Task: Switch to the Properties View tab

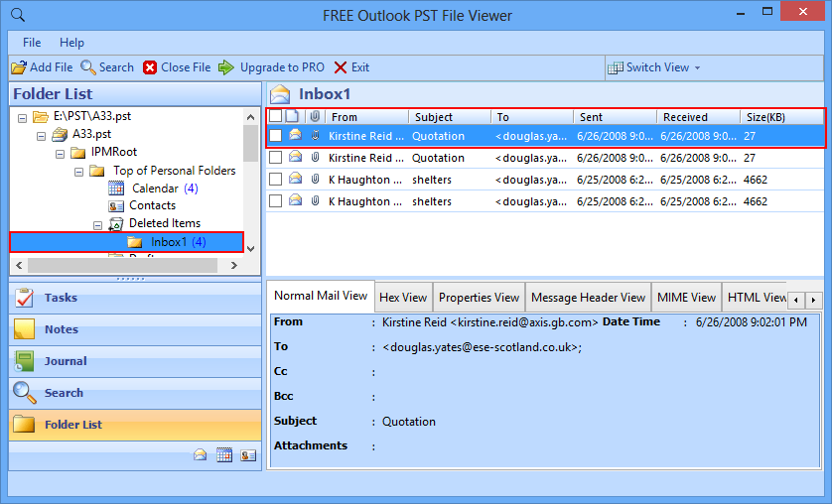Action: (x=480, y=298)
